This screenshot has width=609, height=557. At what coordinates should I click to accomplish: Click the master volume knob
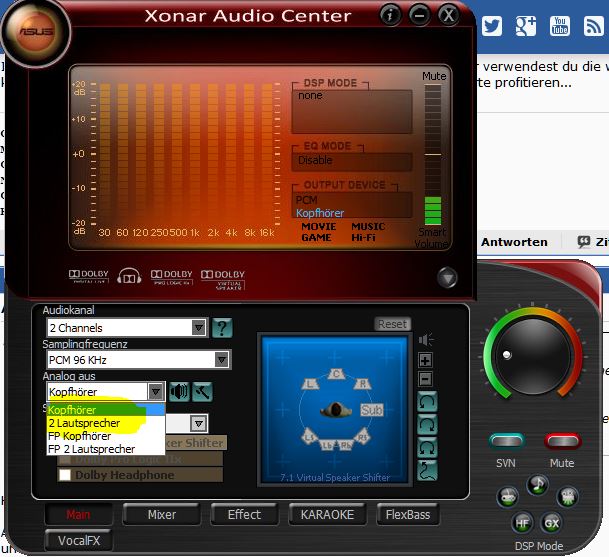coord(532,355)
